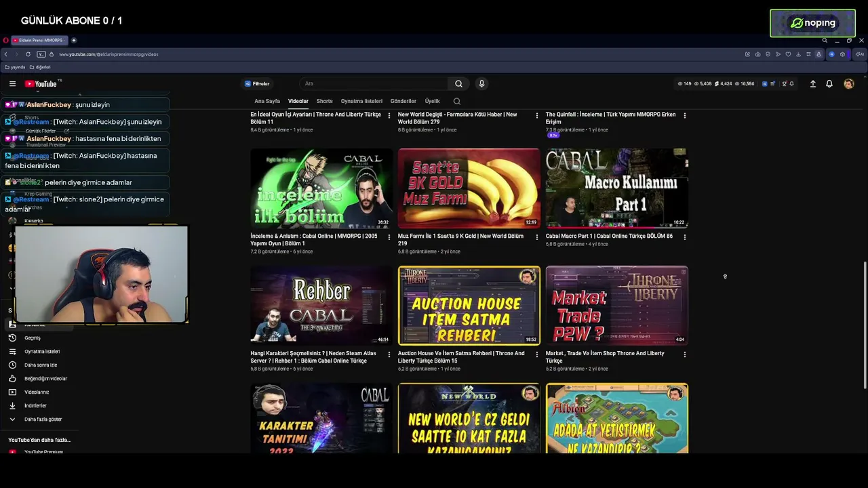Open the Oynatma listeleri channel tab
868x488 pixels.
point(361,101)
